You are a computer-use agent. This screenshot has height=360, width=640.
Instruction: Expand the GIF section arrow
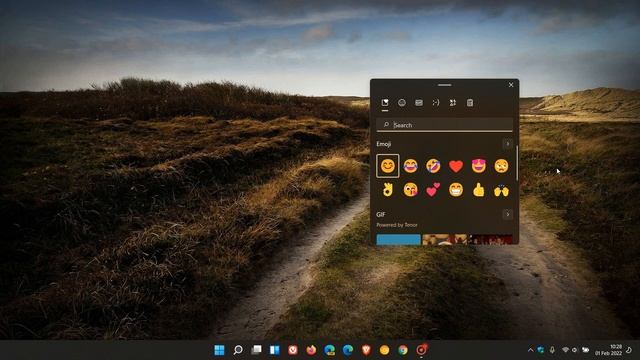tap(507, 214)
